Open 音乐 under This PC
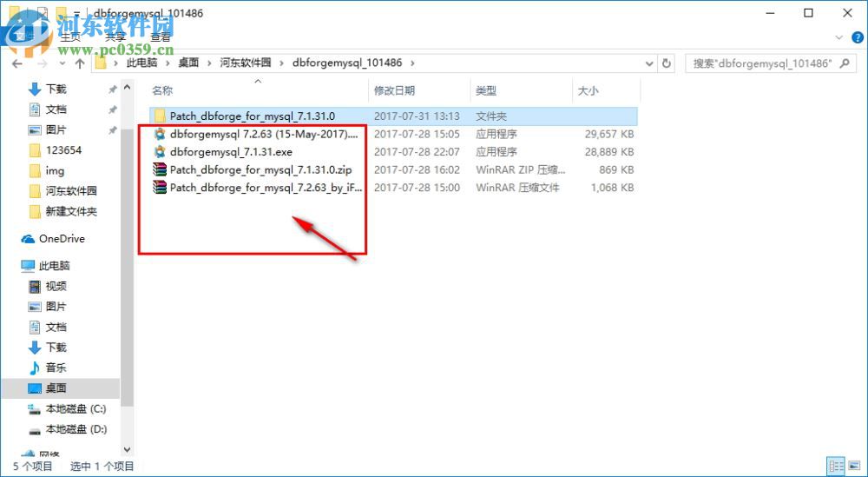Screen dimensions: 868x477 click(x=56, y=368)
